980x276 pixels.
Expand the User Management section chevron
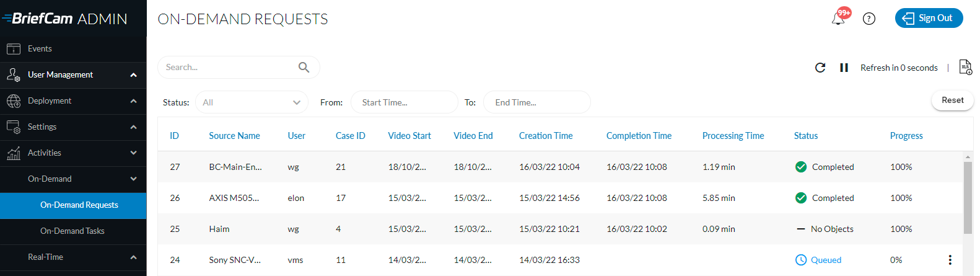click(x=133, y=74)
